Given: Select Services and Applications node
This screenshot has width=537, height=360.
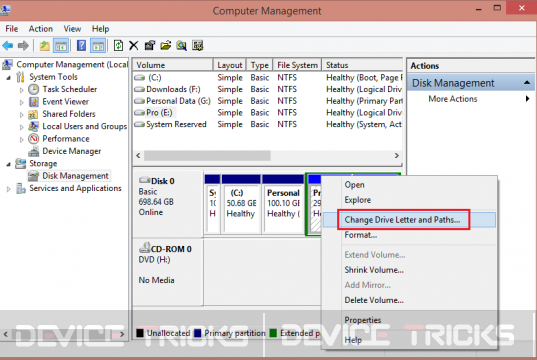Looking at the screenshot, I should point(75,188).
